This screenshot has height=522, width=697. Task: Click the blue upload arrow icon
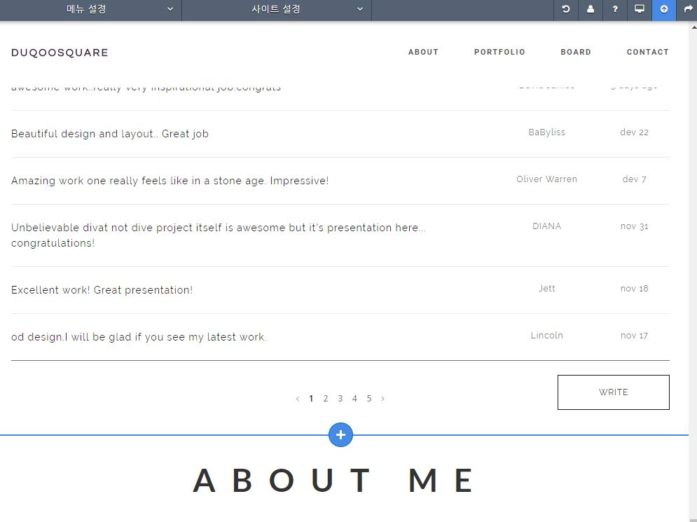664,9
